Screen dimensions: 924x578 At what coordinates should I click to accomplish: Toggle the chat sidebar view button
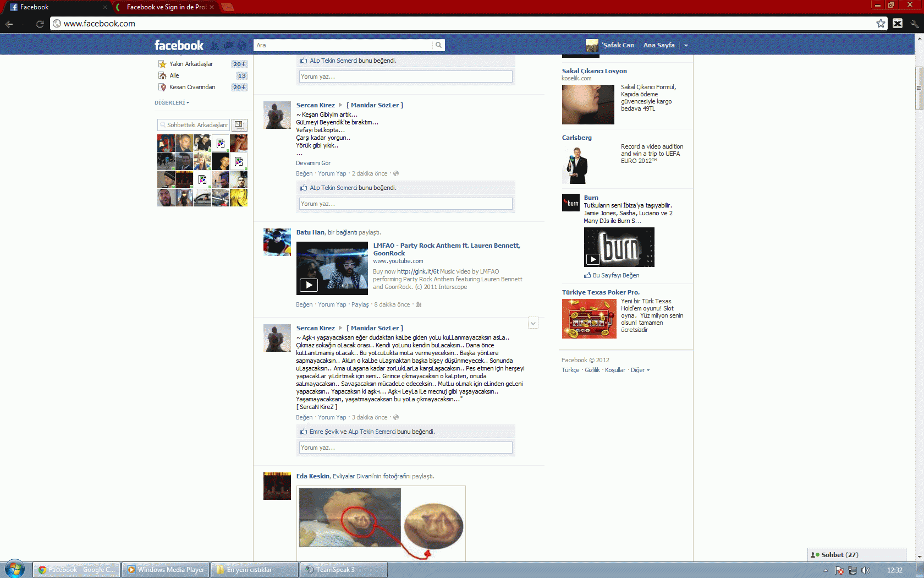(239, 124)
